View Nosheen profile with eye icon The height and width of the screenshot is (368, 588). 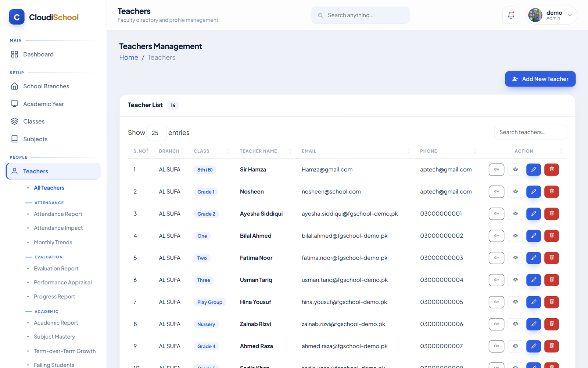(x=515, y=192)
